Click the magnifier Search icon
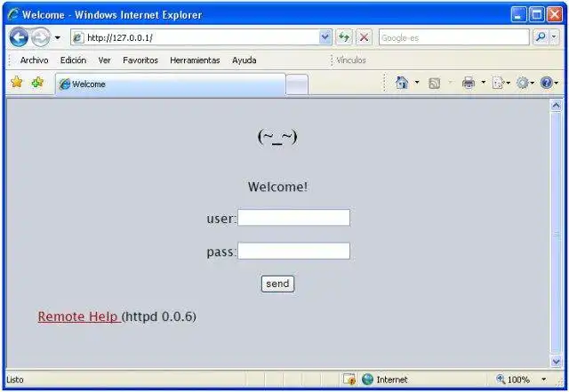The height and width of the screenshot is (392, 569). (x=541, y=37)
